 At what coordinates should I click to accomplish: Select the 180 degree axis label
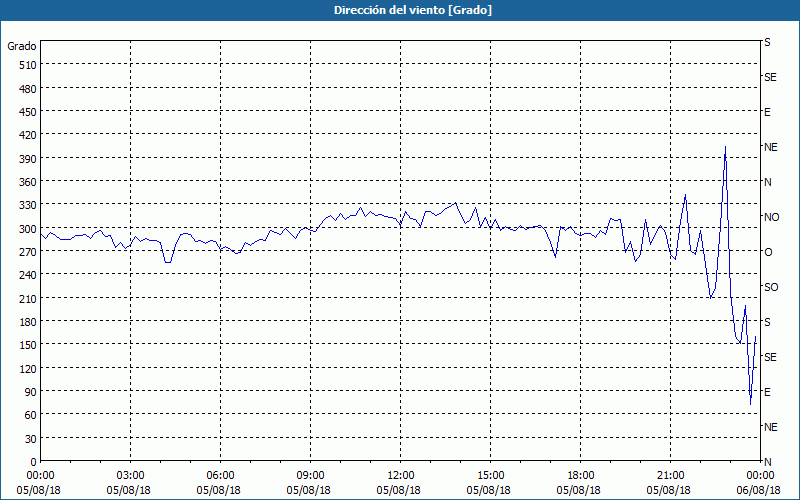tap(28, 322)
